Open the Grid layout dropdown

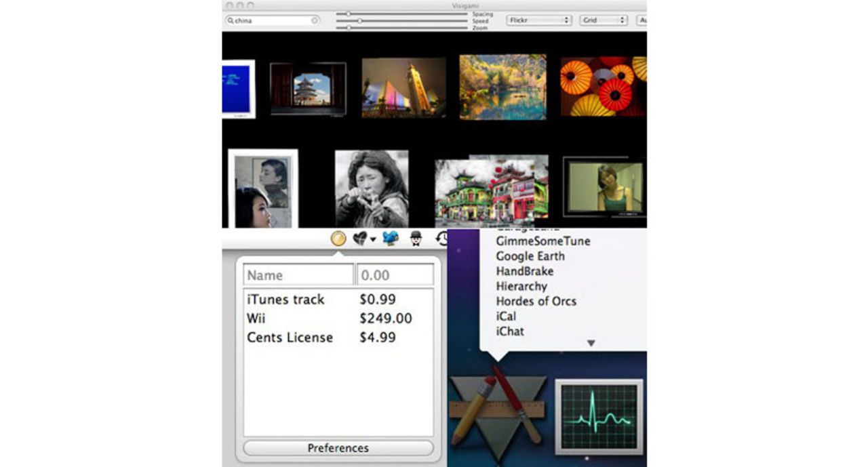[603, 20]
